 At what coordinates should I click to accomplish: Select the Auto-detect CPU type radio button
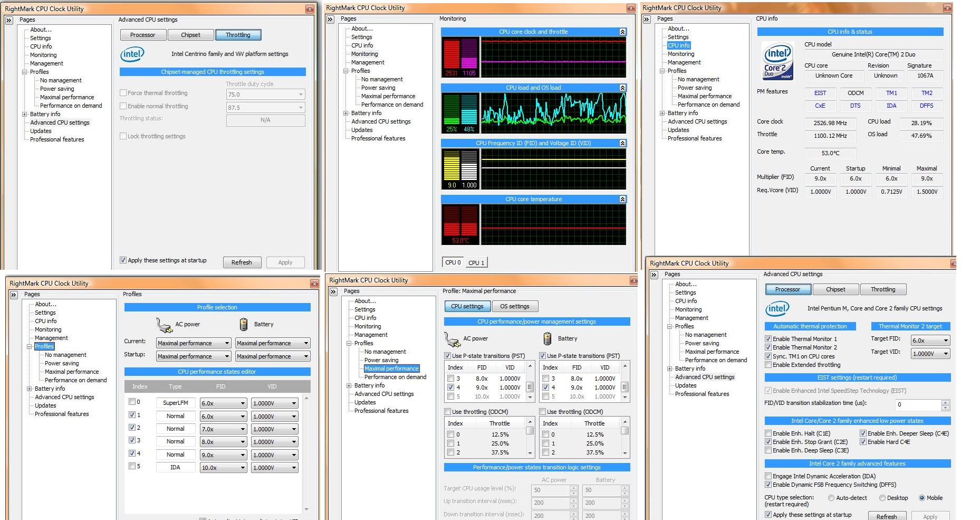(x=831, y=498)
